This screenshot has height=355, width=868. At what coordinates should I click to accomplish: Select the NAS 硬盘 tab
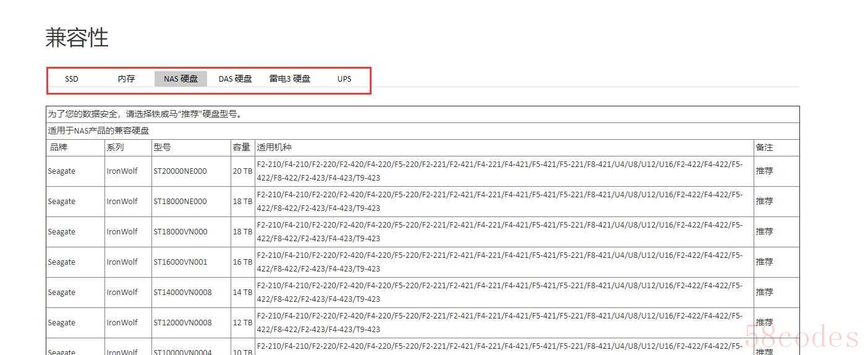pyautogui.click(x=181, y=79)
